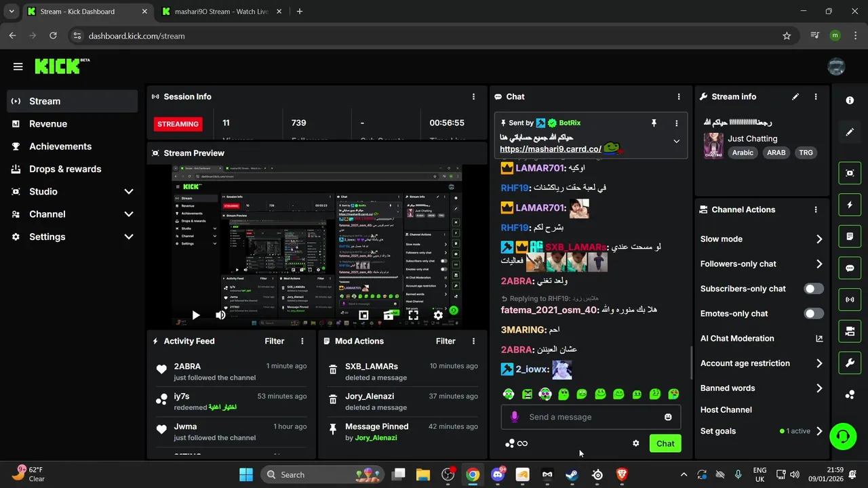Go to Drops & rewards in sidebar

click(73, 169)
